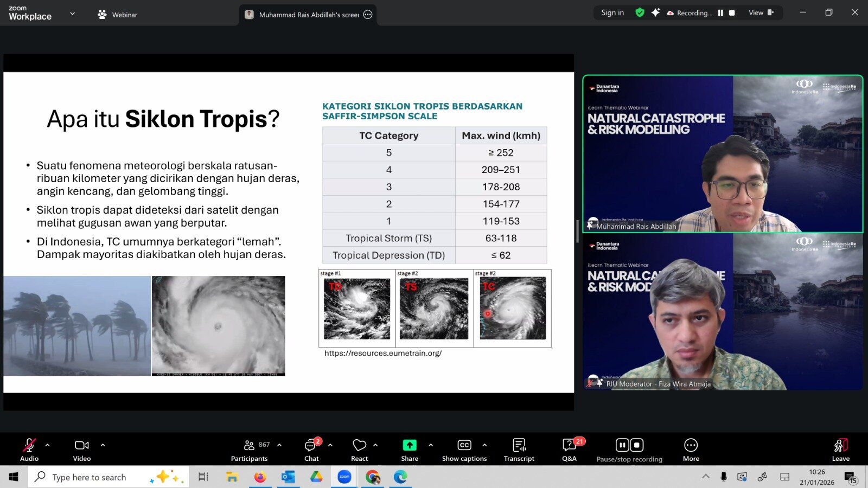The width and height of the screenshot is (868, 488).
Task: Toggle the Video camera
Action: point(82,450)
